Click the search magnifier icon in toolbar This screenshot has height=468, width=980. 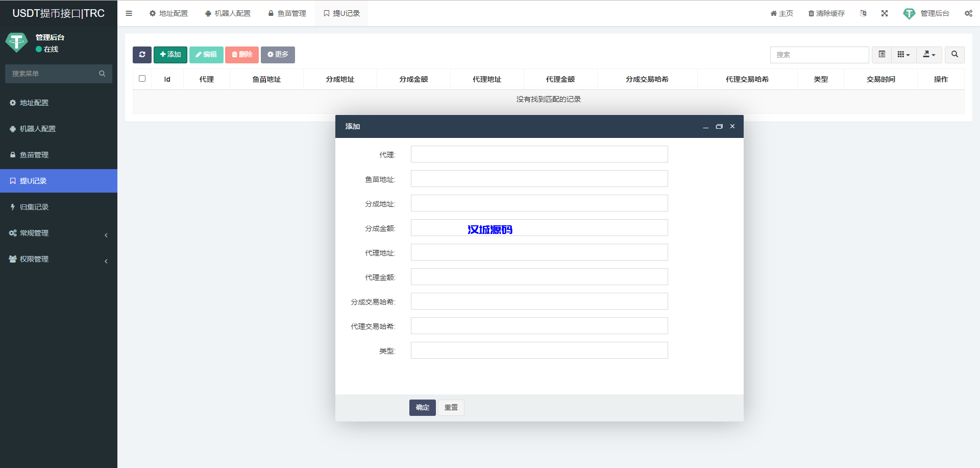tap(954, 55)
